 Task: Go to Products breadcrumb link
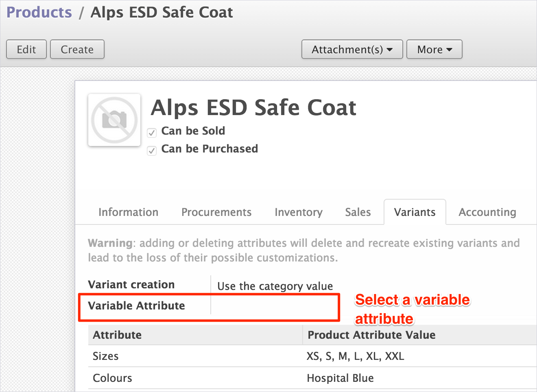39,13
